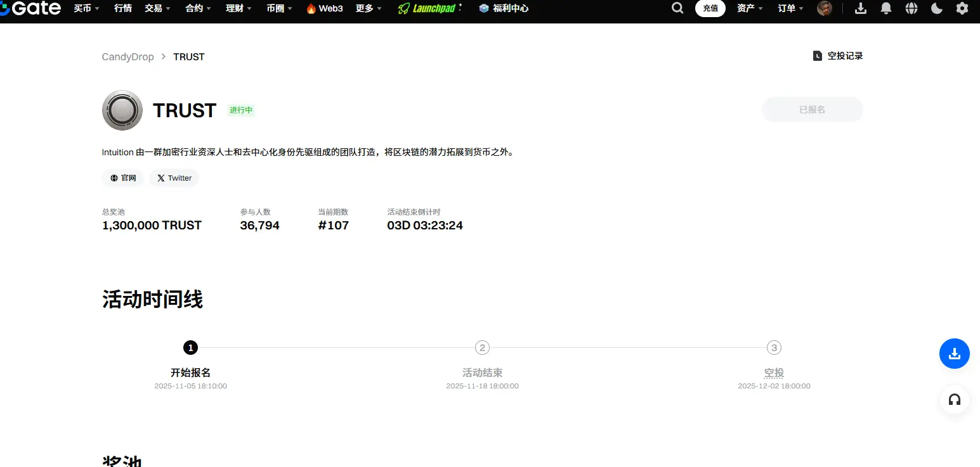Open the settings gear

tap(962, 8)
